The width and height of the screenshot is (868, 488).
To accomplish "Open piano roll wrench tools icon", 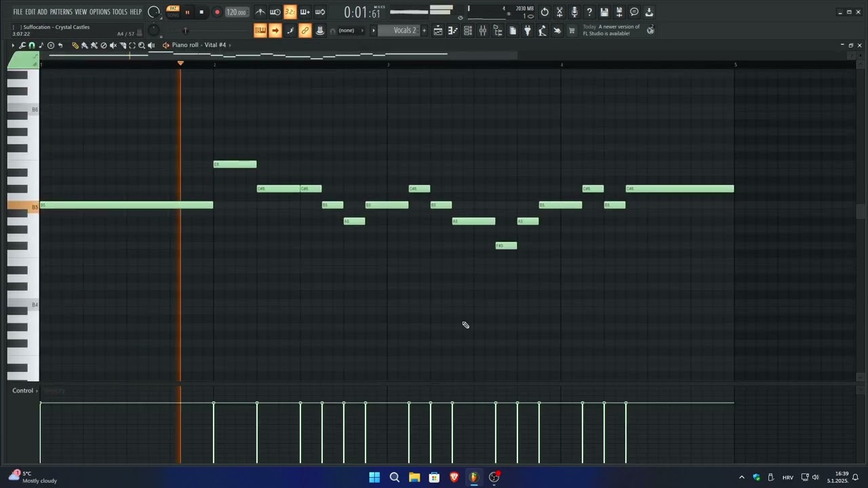I will click(22, 45).
